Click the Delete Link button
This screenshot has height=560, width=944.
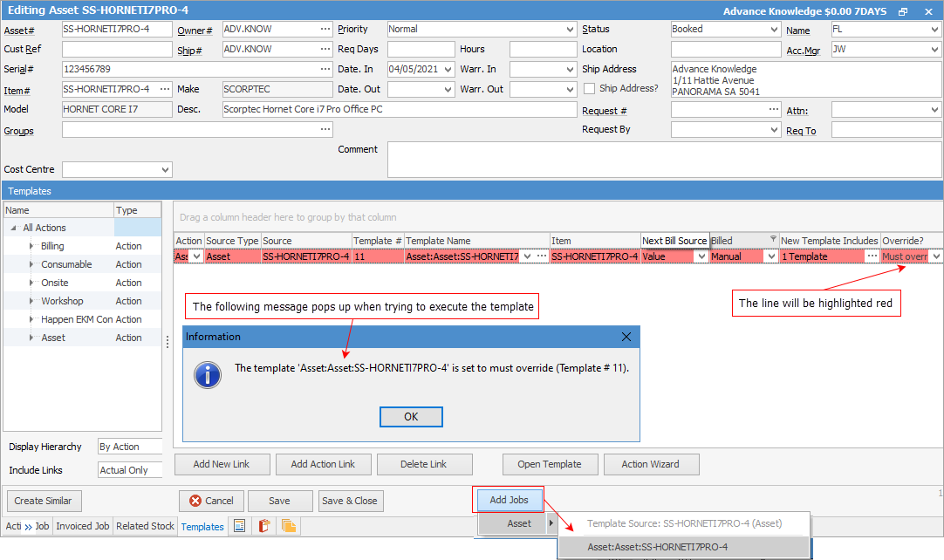coord(424,464)
